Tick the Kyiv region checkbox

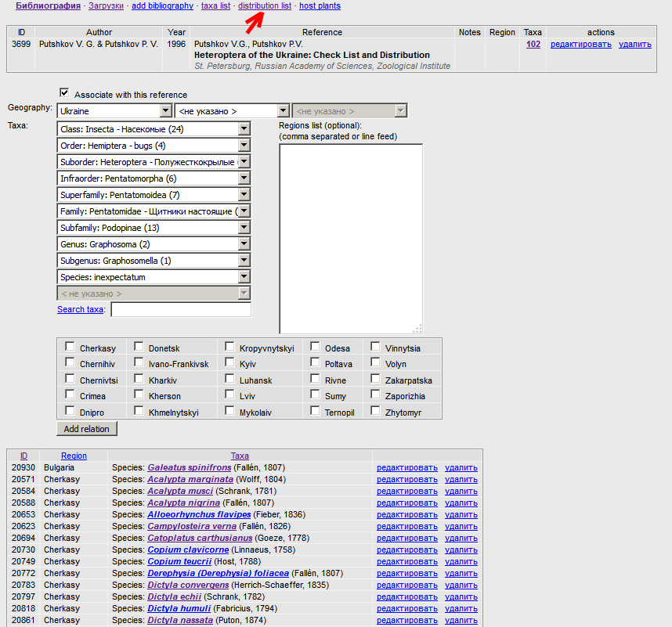(x=230, y=362)
